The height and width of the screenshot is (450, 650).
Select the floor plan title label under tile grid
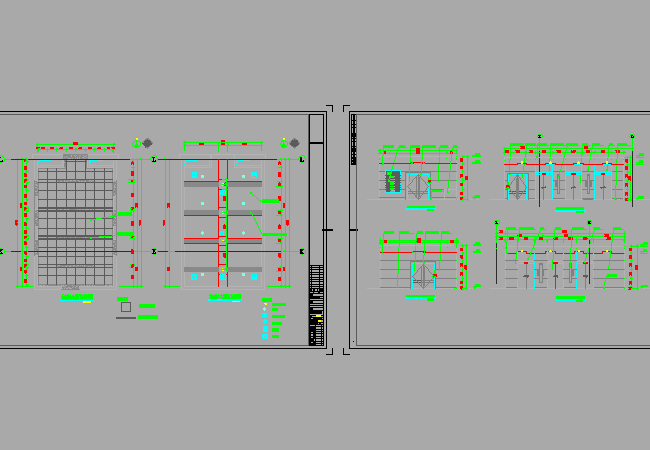click(76, 297)
